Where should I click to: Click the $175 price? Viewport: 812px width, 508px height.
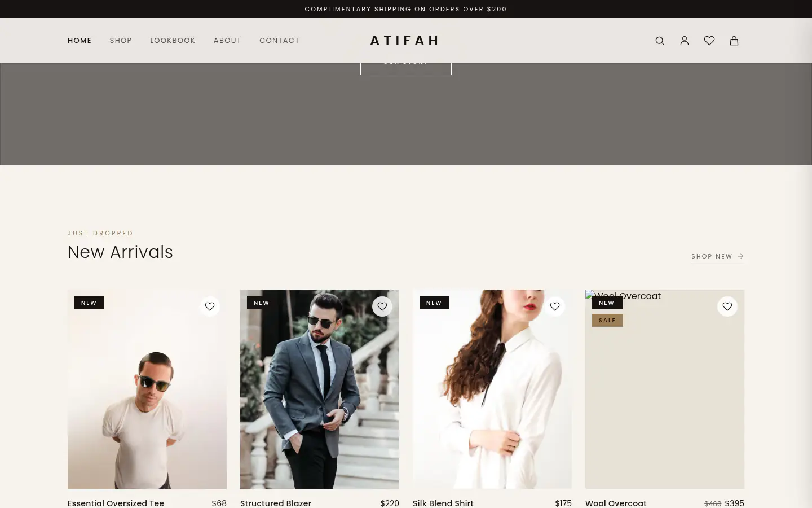point(563,503)
